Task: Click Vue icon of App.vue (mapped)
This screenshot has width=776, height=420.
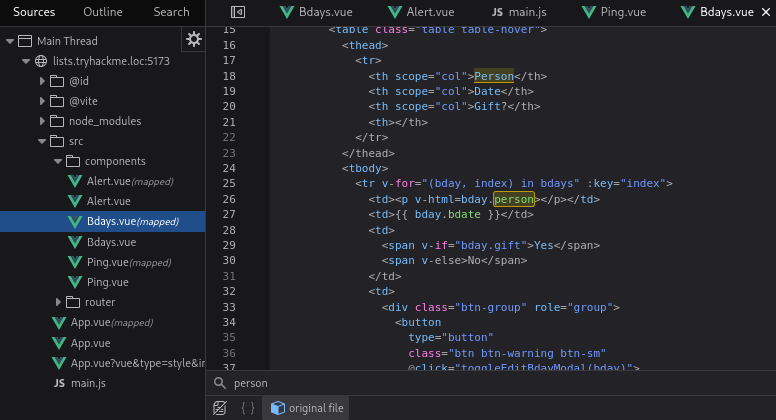Action: tap(59, 323)
